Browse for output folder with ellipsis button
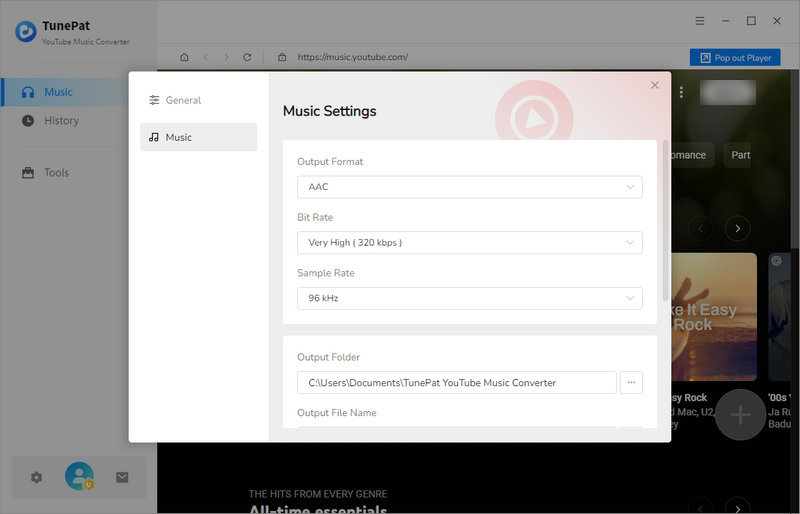Screen dimensions: 800x514 (x=631, y=382)
